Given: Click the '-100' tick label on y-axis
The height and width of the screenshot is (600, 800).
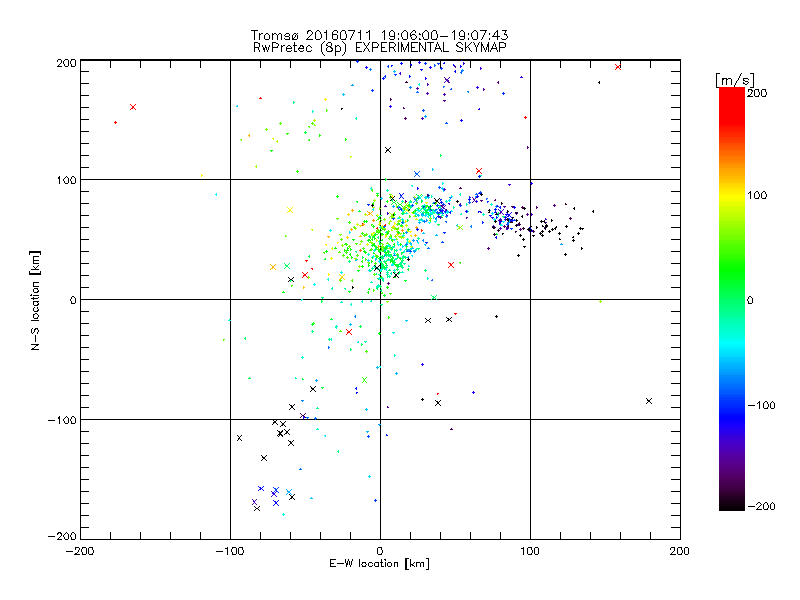Looking at the screenshot, I should pyautogui.click(x=62, y=420).
